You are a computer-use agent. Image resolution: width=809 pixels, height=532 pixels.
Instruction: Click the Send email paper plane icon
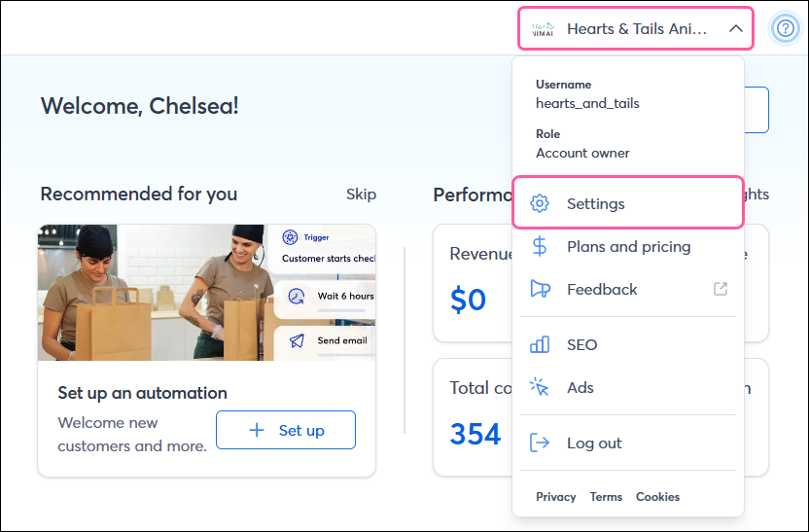[x=297, y=340]
